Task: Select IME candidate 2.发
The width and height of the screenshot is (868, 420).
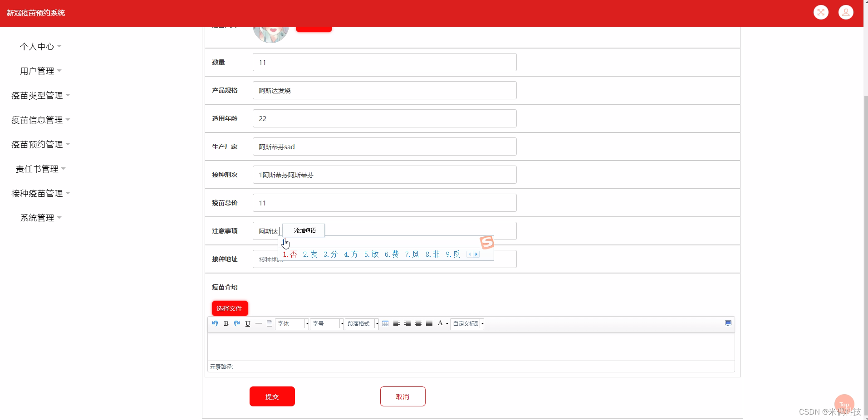Action: tap(310, 254)
